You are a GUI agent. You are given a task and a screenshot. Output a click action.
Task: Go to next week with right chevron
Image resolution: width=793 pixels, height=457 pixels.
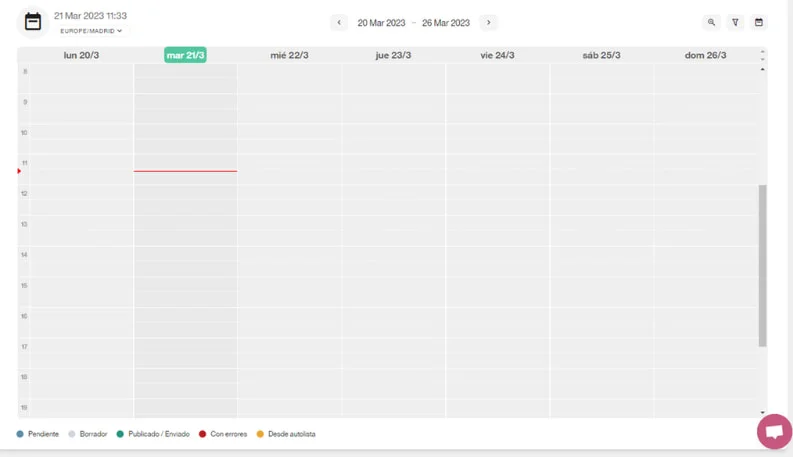488,22
